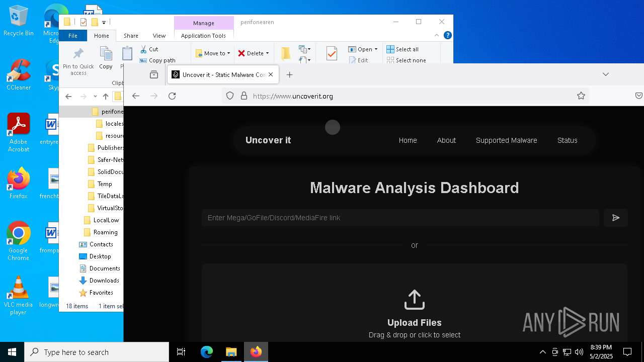Open Explorer recent locations dropdown arrow

pos(95,97)
